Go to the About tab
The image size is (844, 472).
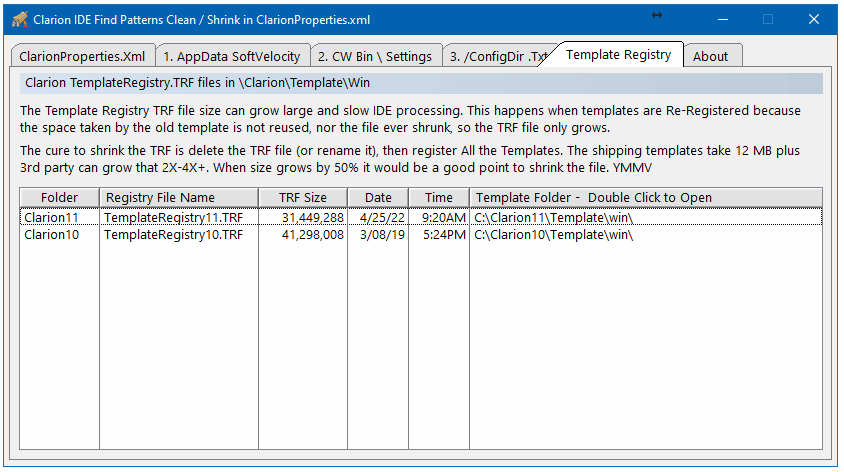tap(711, 56)
